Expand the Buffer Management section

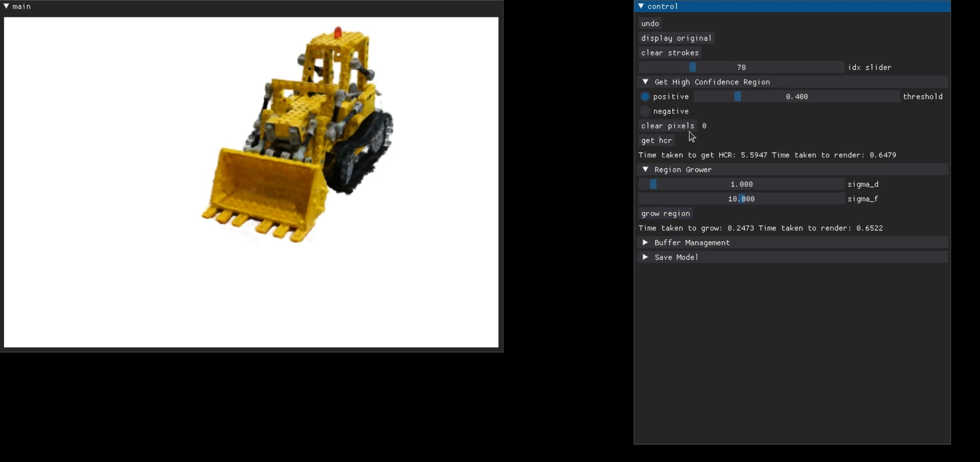pyautogui.click(x=645, y=242)
